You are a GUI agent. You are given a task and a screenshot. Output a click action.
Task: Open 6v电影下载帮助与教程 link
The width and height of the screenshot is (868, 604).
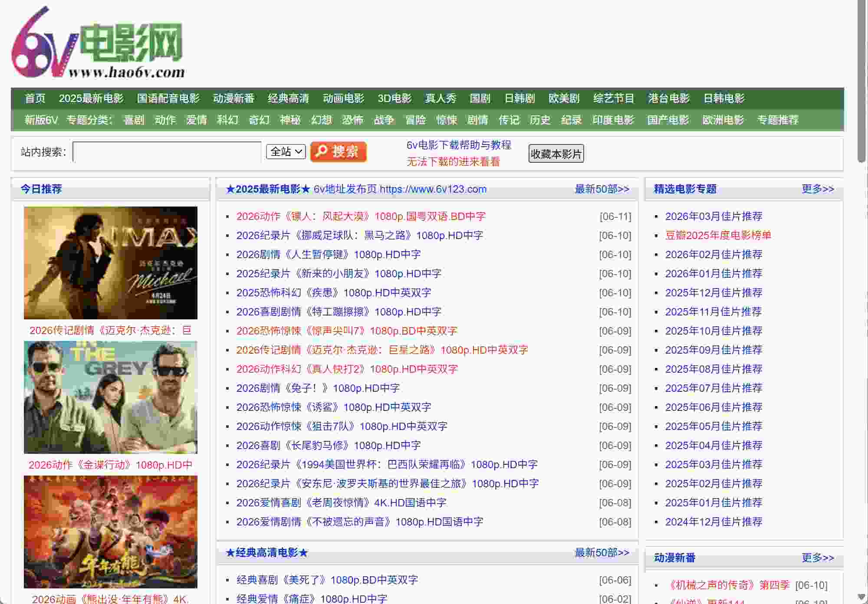(x=459, y=145)
